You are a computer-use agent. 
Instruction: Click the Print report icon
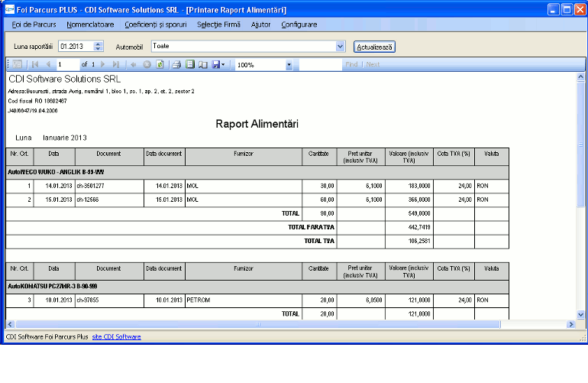[x=176, y=65]
